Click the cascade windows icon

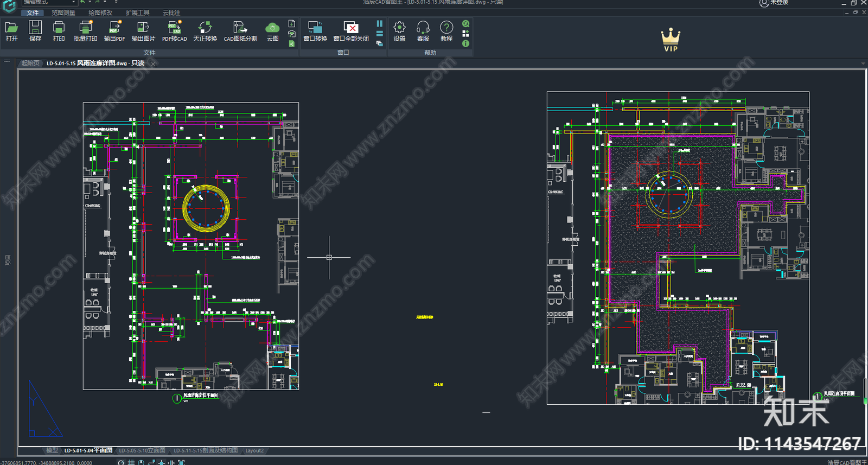(x=380, y=43)
